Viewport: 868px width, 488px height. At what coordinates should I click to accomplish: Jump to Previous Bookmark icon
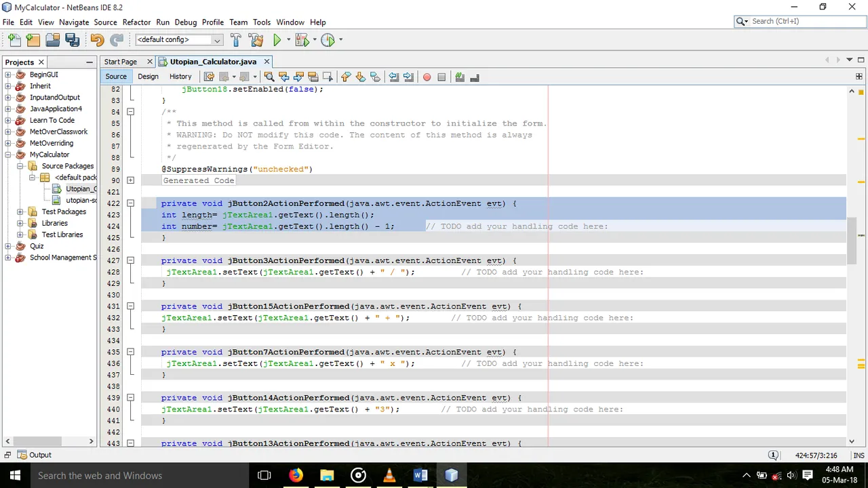click(x=346, y=77)
